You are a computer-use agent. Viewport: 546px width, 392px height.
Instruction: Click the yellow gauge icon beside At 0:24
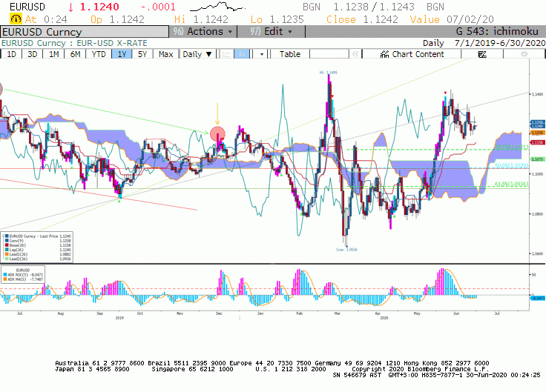coord(16,19)
